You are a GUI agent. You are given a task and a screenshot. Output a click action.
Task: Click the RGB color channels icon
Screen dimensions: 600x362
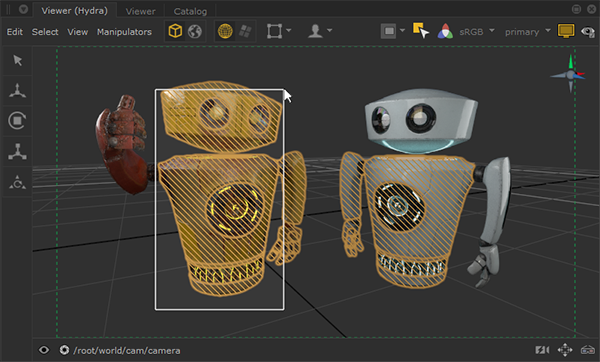445,31
